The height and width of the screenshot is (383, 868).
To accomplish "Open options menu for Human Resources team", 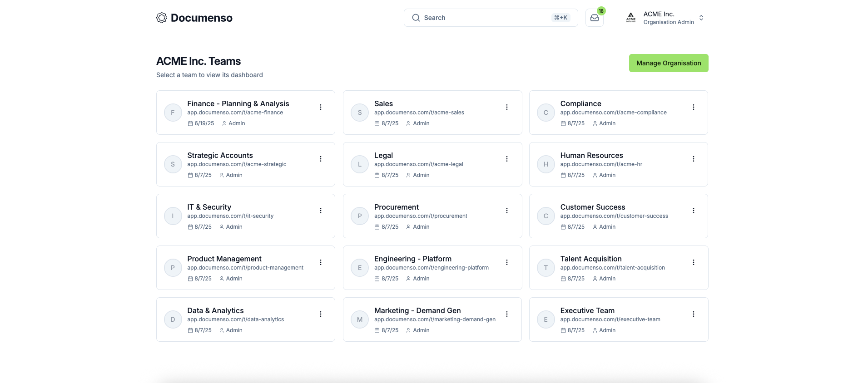I will tap(693, 159).
